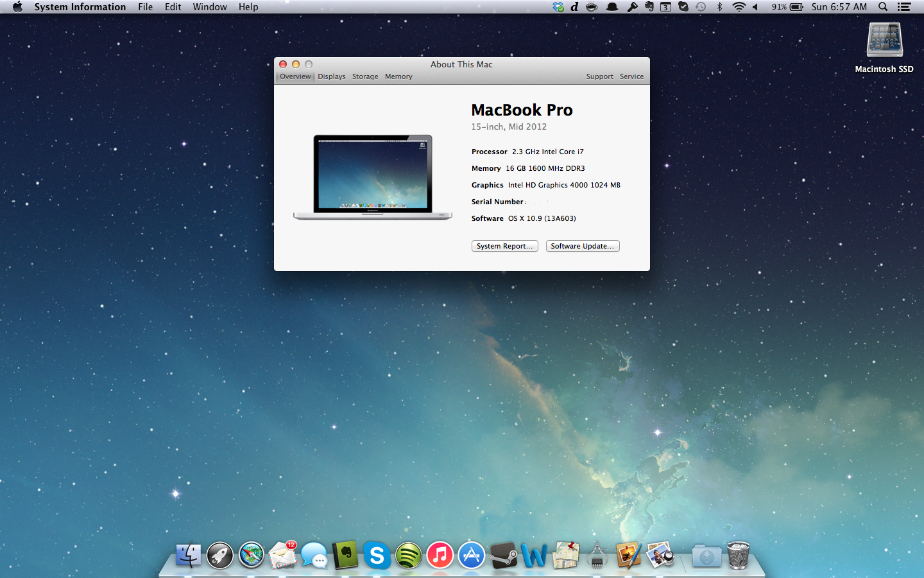924x578 pixels.
Task: Open the File menu
Action: pyautogui.click(x=146, y=7)
